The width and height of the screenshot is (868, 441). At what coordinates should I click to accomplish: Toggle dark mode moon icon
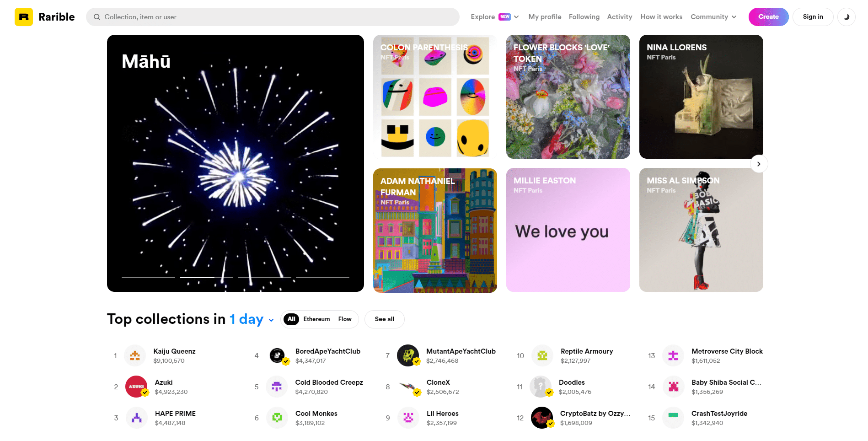[847, 17]
